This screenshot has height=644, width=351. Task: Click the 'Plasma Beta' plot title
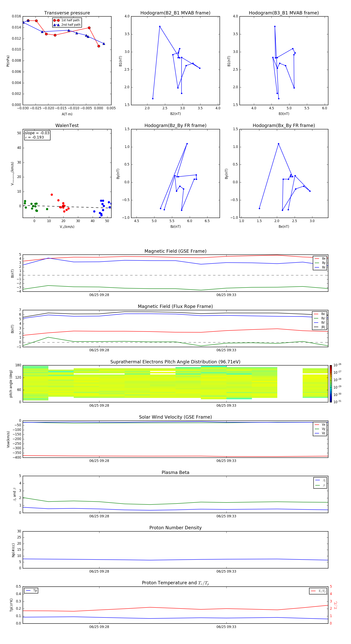click(175, 473)
